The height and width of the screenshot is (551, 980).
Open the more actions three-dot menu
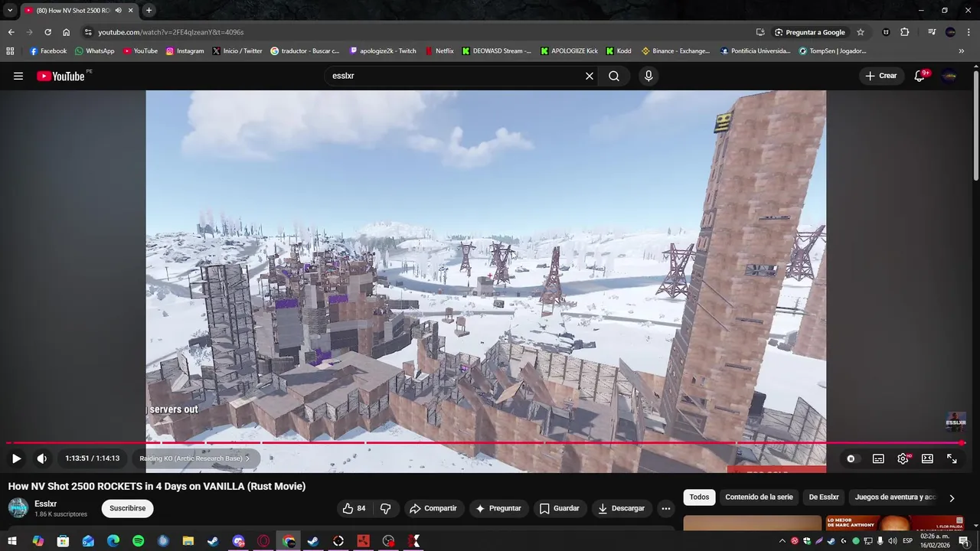pos(665,508)
